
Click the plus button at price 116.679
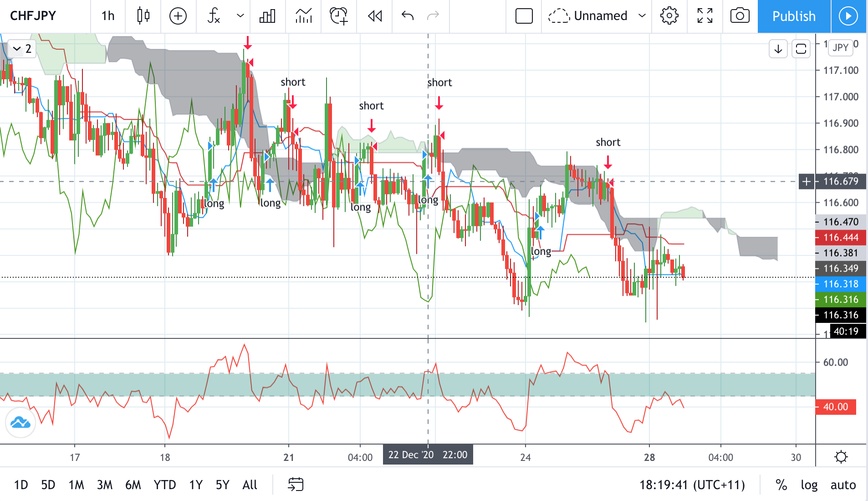(x=807, y=181)
